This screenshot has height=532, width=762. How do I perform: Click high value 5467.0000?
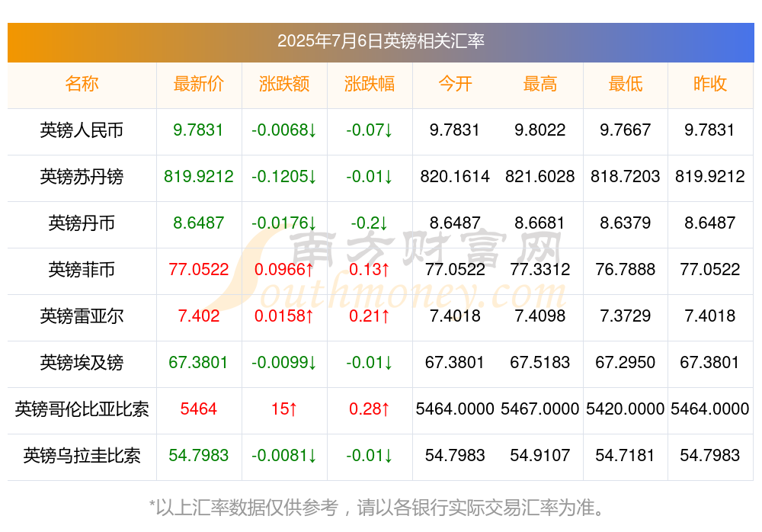540,409
